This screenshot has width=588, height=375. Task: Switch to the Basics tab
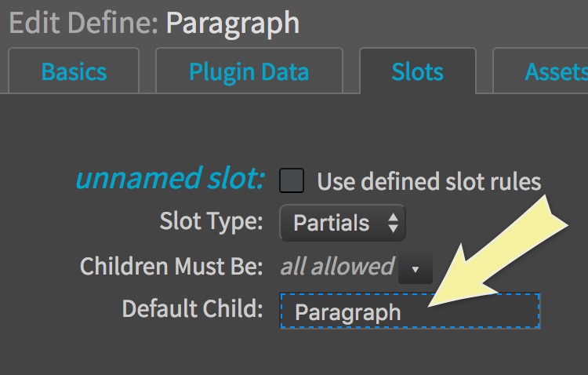point(74,72)
